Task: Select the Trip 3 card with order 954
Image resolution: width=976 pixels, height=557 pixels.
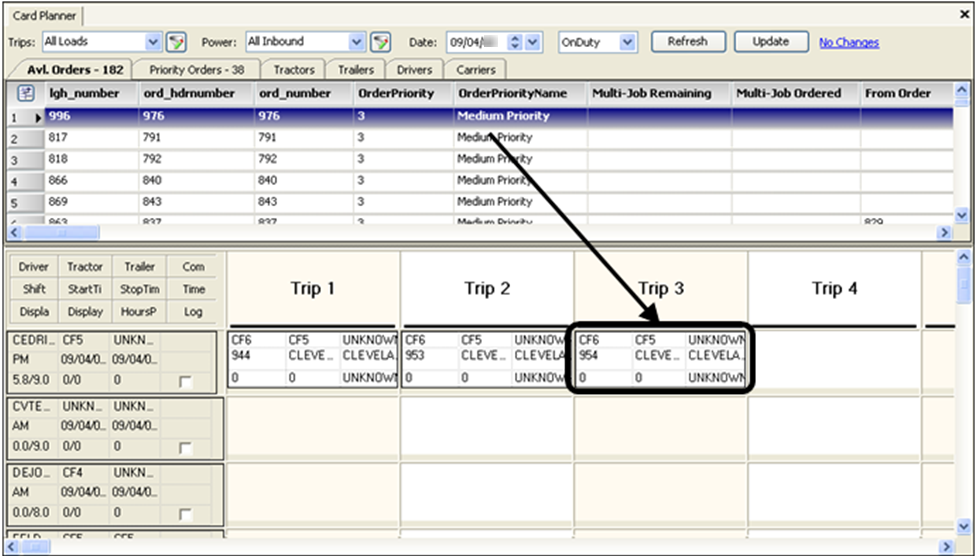Action: click(659, 356)
